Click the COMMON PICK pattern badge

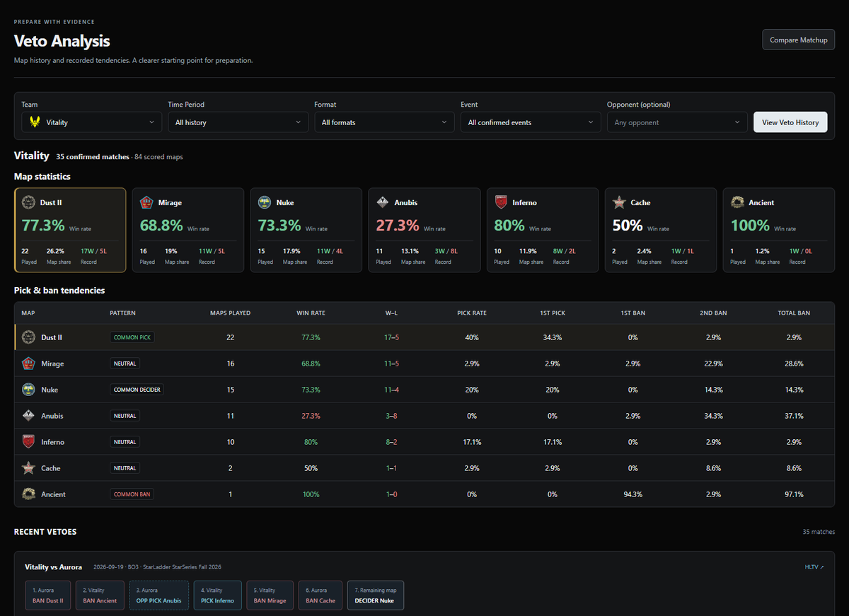[x=132, y=337]
